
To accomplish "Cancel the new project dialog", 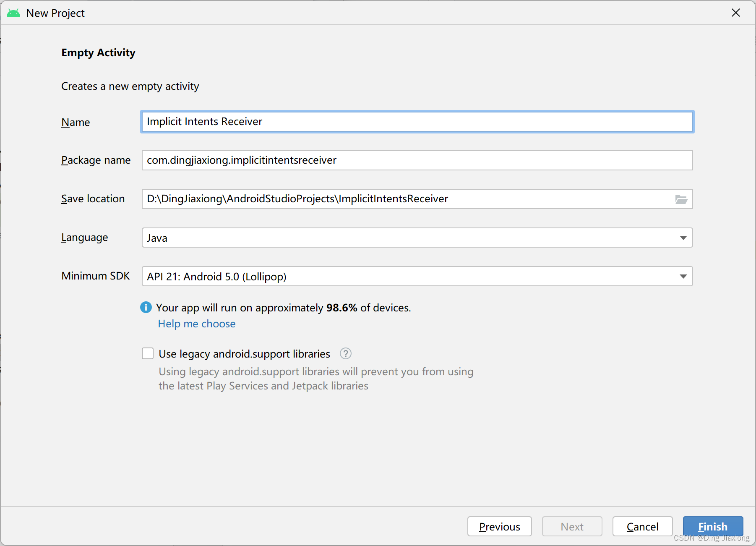I will (642, 526).
